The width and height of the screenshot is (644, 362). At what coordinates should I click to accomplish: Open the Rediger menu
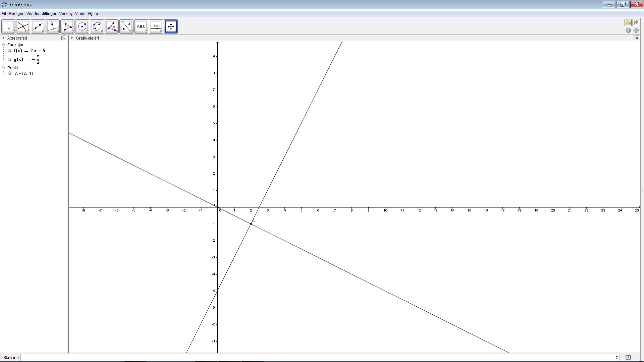[16, 14]
